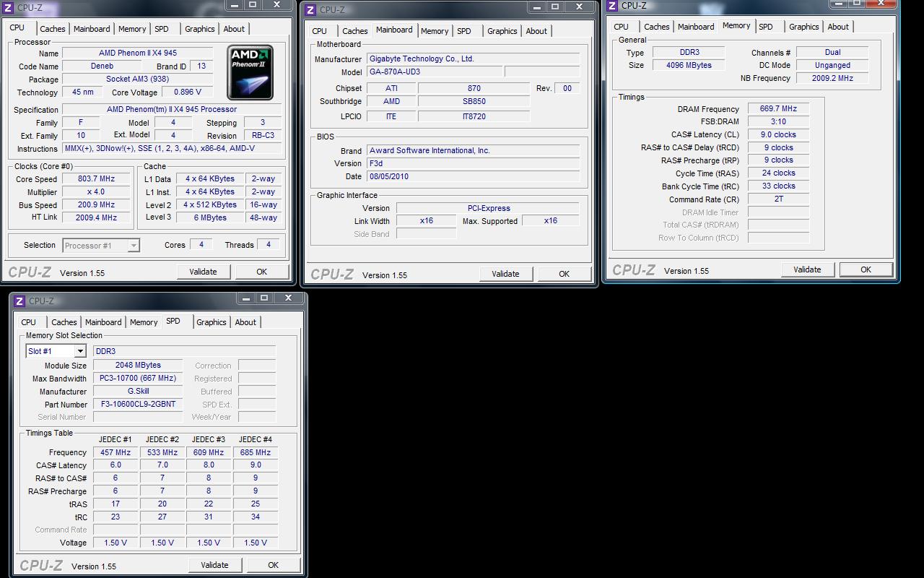Click the Package value 'Socket AM3 (938)'
The height and width of the screenshot is (578, 924).
138,79
